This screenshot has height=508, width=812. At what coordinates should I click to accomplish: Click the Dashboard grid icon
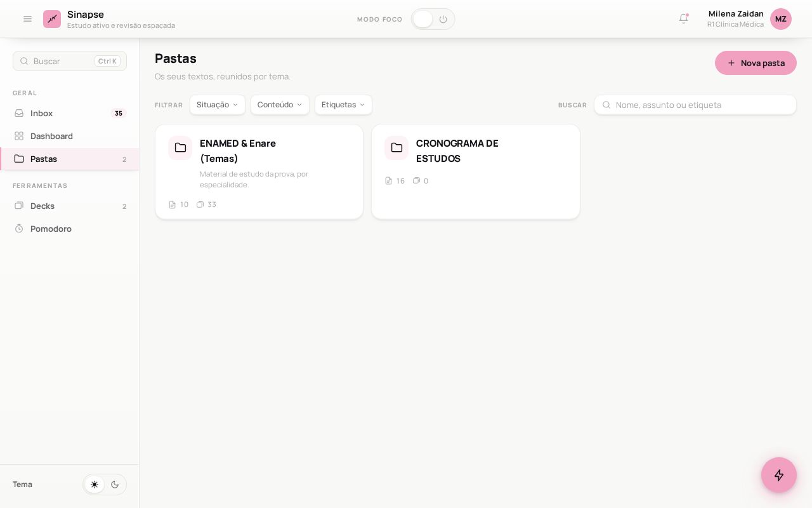(x=19, y=136)
